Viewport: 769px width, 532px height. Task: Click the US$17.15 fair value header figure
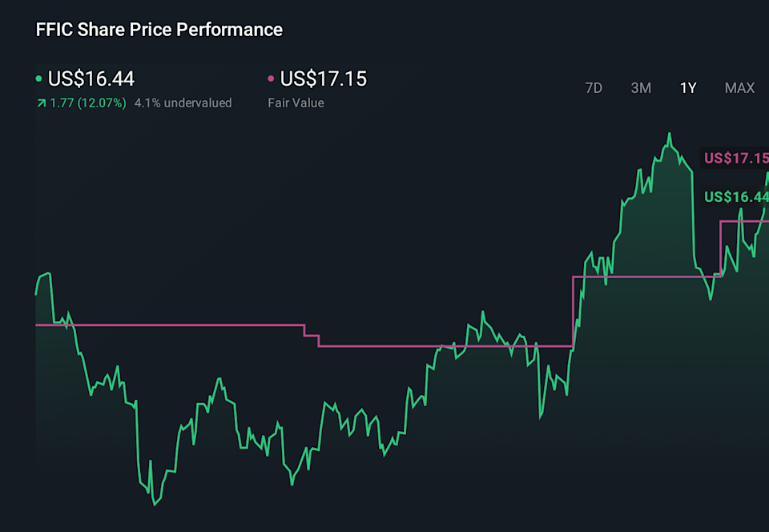[323, 79]
